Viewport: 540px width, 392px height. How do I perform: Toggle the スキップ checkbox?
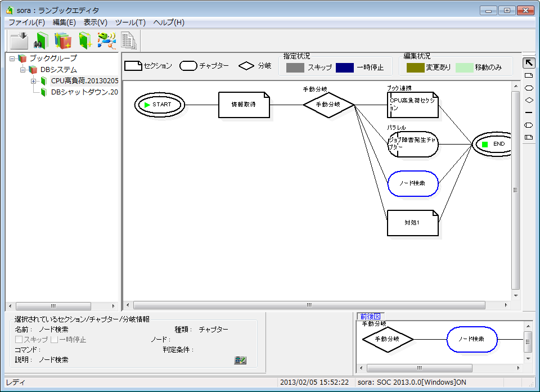click(19, 339)
